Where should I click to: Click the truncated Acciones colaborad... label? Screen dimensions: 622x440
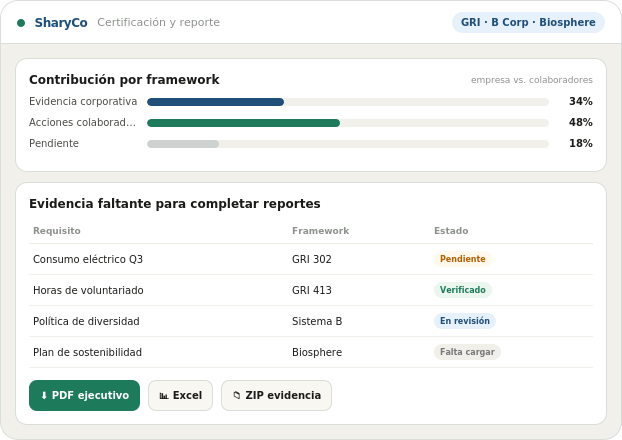point(83,122)
